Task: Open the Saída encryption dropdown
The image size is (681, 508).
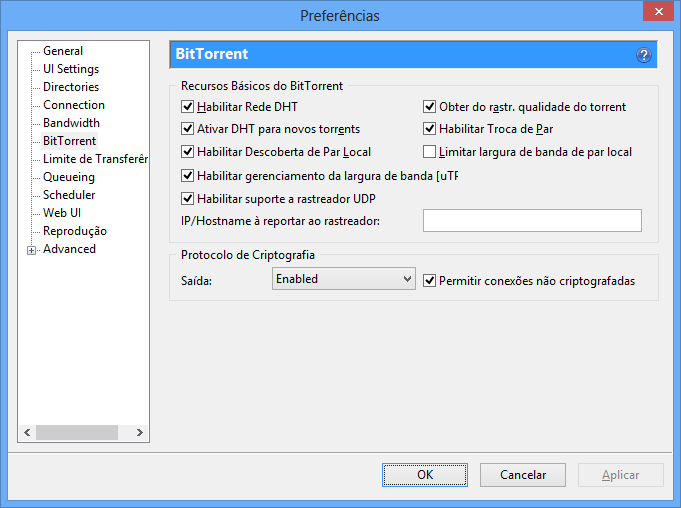Action: click(344, 279)
